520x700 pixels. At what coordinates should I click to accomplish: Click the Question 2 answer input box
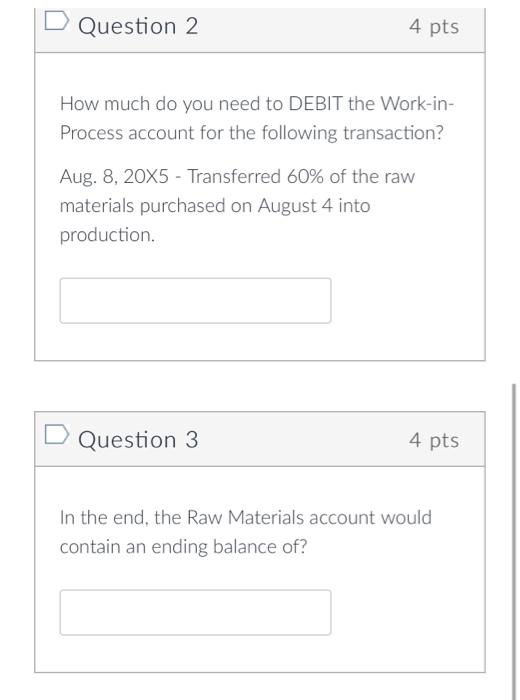click(x=196, y=300)
